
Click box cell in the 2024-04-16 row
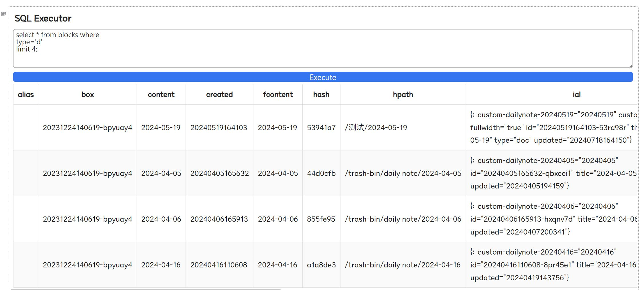click(87, 265)
